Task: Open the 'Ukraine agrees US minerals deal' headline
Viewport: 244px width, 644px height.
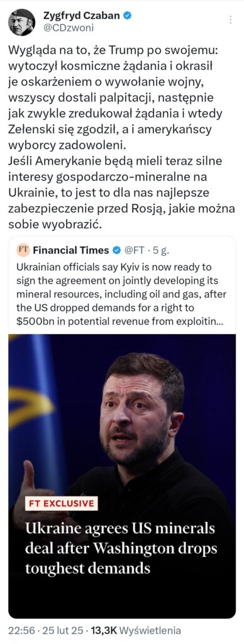Action: (120, 548)
